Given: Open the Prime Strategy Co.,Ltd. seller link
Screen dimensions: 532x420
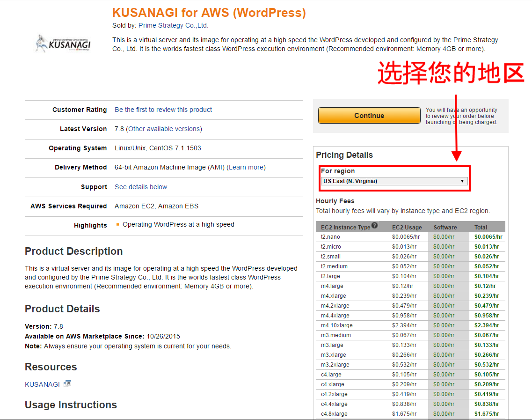Looking at the screenshot, I should click(174, 25).
